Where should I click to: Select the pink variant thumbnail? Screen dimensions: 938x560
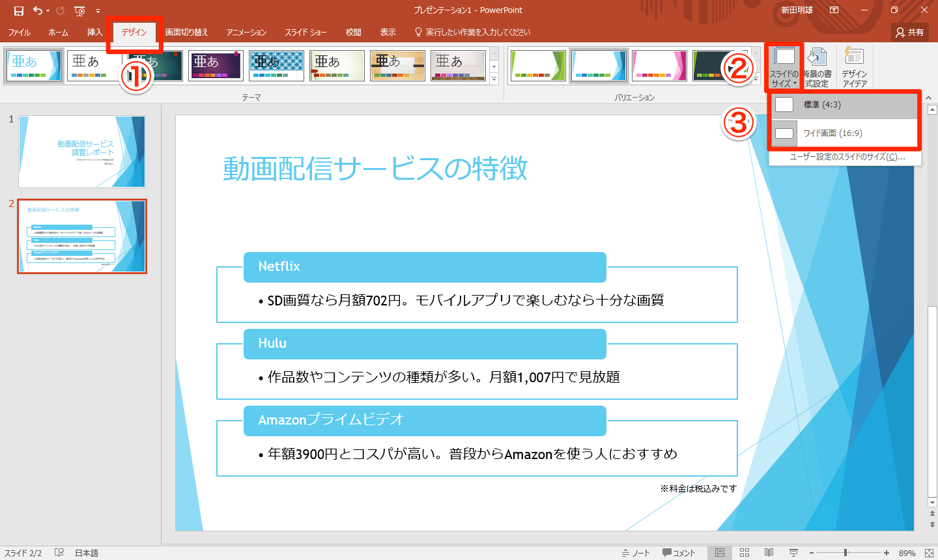click(659, 66)
